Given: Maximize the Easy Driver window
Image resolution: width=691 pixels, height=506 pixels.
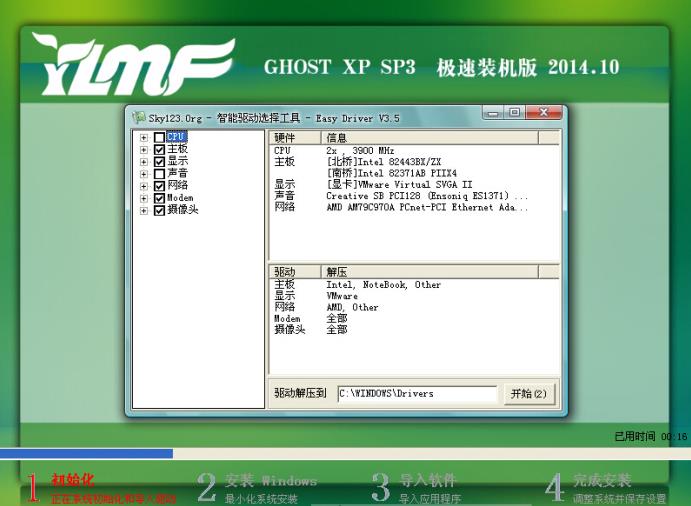Looking at the screenshot, I should pos(514,112).
